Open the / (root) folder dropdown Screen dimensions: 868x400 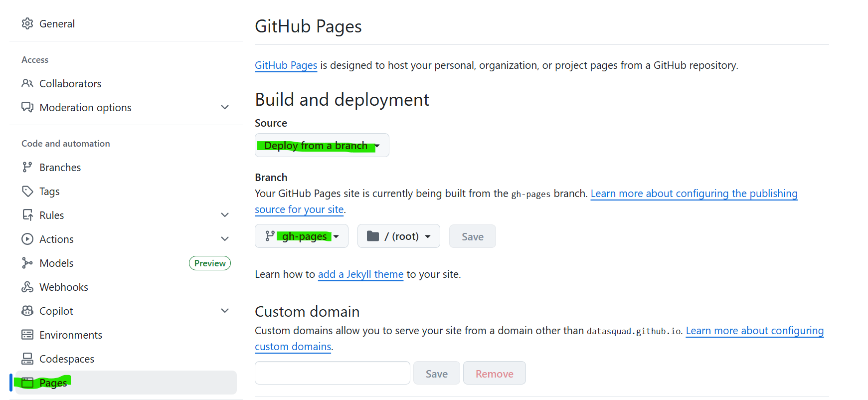tap(398, 236)
